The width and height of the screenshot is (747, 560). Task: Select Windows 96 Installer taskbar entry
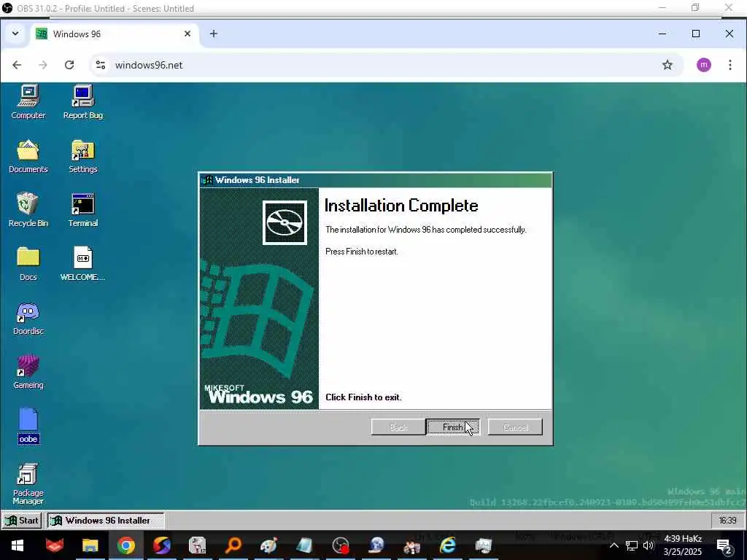click(106, 521)
